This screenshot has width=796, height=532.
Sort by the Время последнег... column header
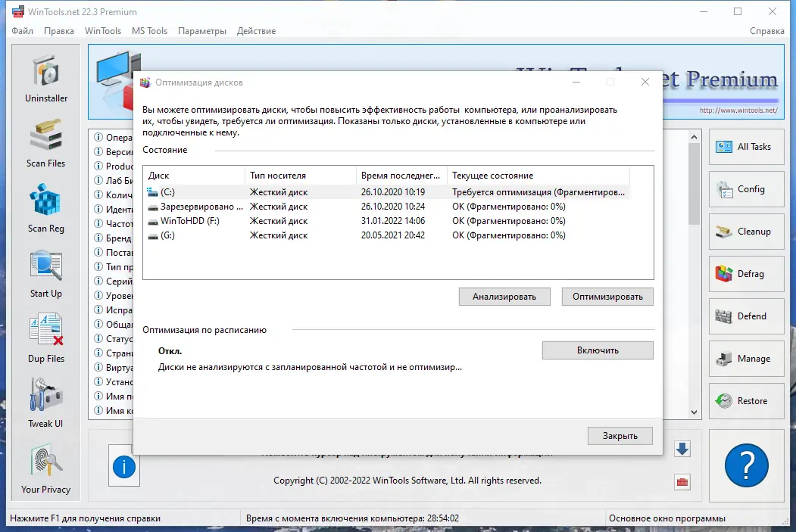401,176
